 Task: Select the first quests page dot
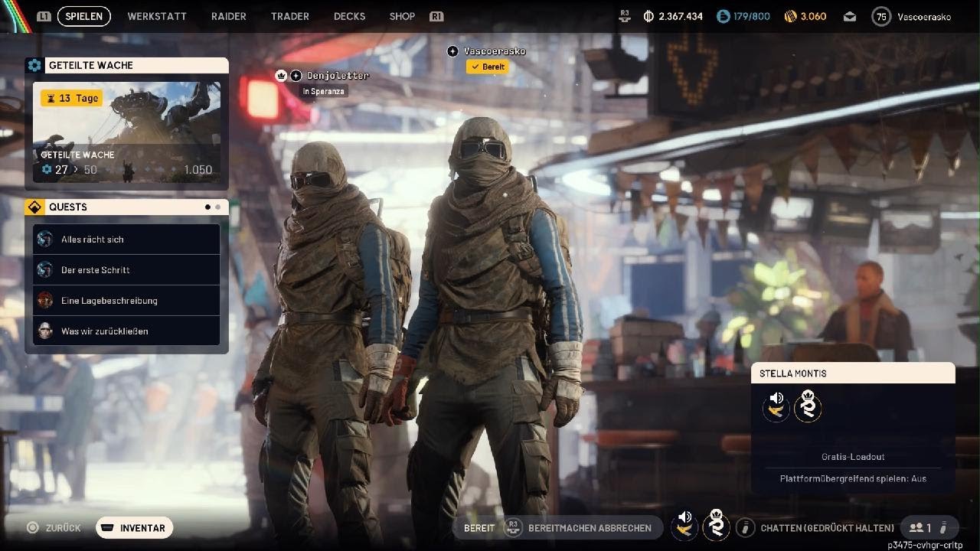(x=207, y=207)
